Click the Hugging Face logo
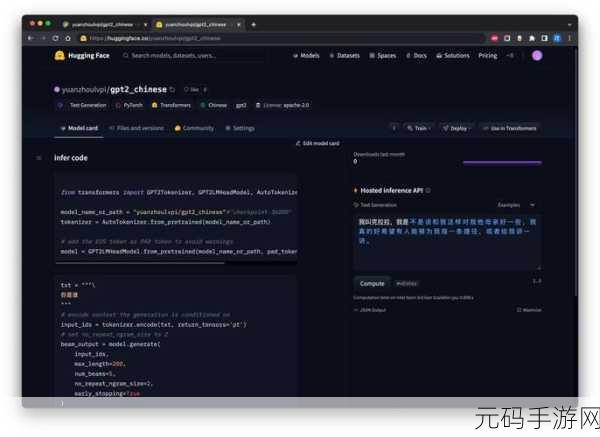 (x=82, y=55)
